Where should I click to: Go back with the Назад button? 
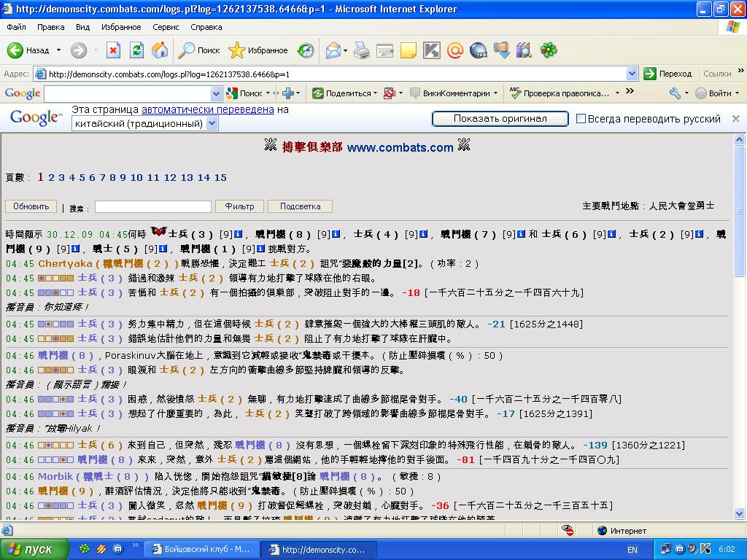pos(28,50)
